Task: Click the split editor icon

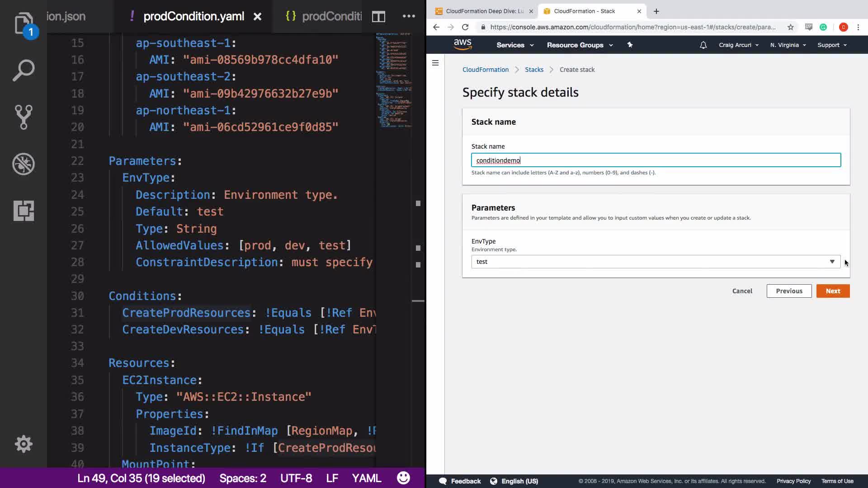Action: coord(378,17)
